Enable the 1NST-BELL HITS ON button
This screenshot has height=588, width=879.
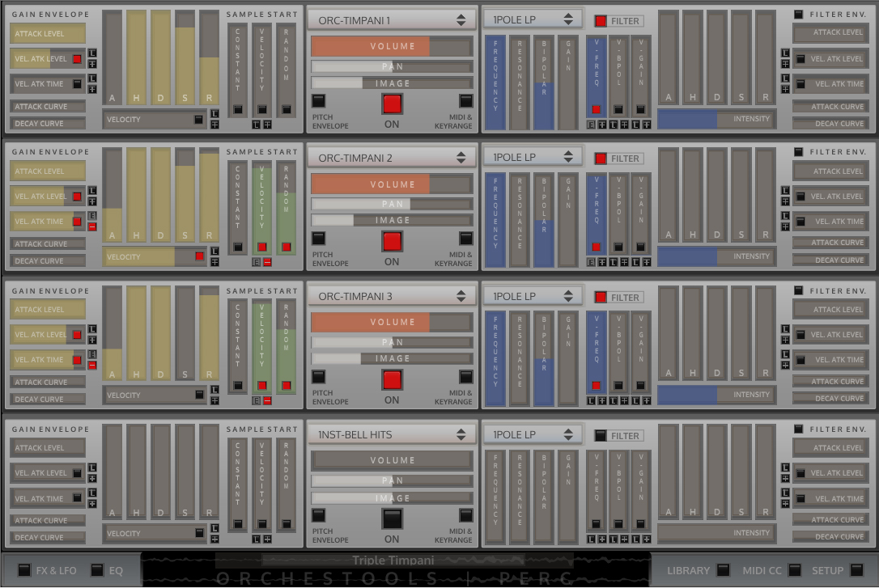click(392, 518)
